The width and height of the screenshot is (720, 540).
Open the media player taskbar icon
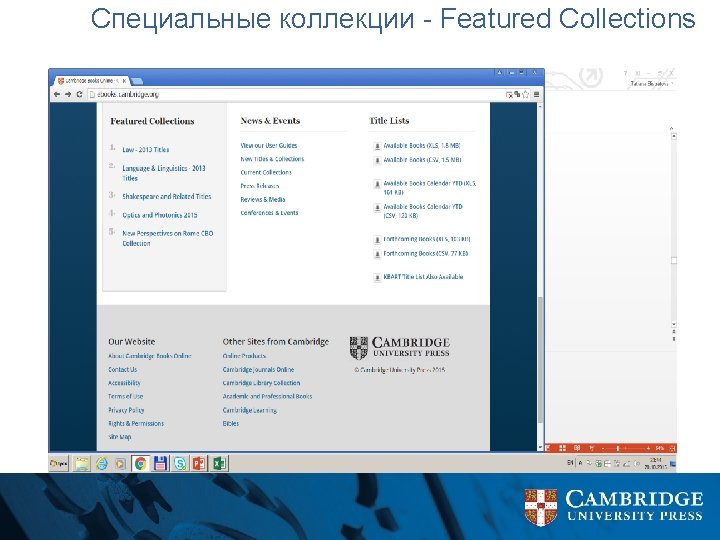tap(120, 464)
